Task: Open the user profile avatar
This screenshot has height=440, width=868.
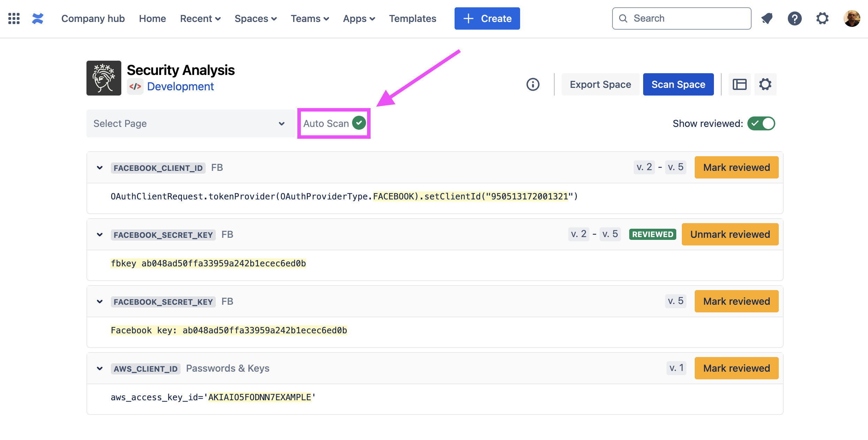Action: (852, 18)
